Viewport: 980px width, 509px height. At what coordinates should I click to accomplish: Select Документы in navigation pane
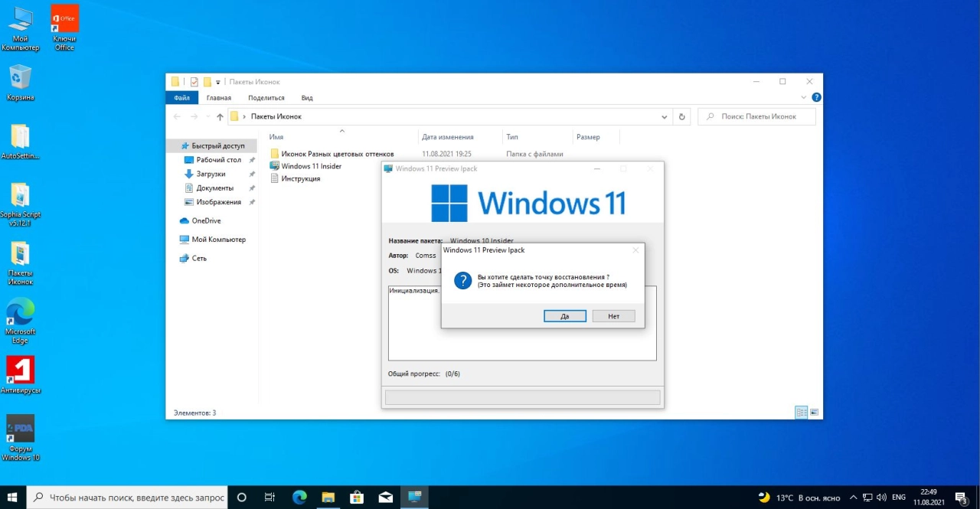214,188
